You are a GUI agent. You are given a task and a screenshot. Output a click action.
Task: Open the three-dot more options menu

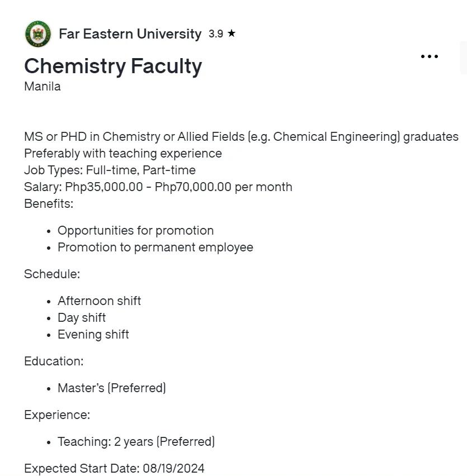coord(430,56)
